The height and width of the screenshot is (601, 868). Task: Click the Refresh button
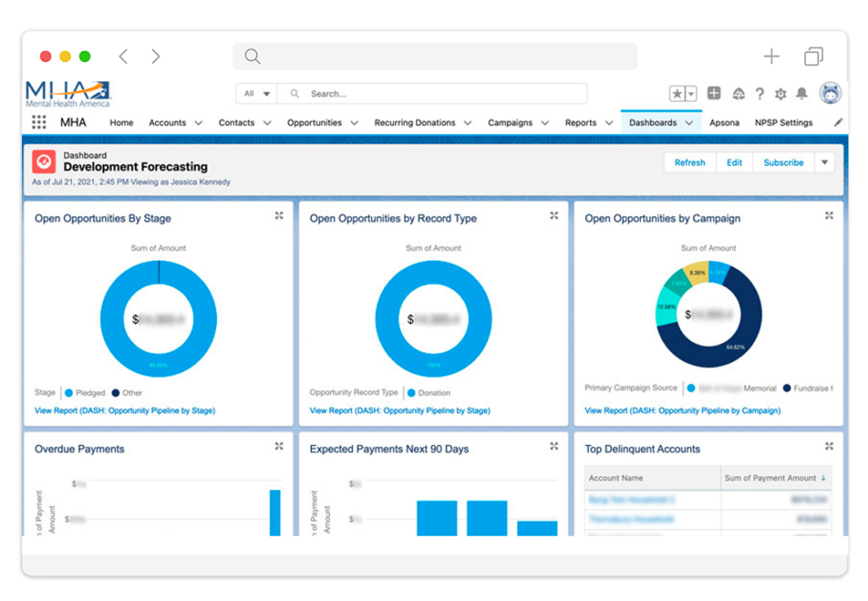690,163
